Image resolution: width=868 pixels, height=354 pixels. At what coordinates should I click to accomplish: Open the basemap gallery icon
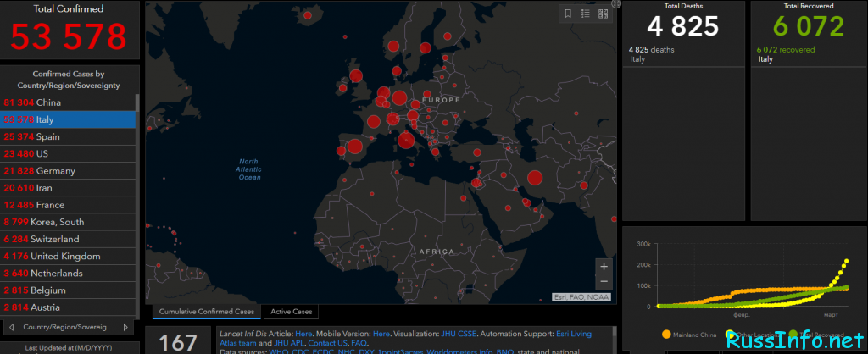point(604,14)
